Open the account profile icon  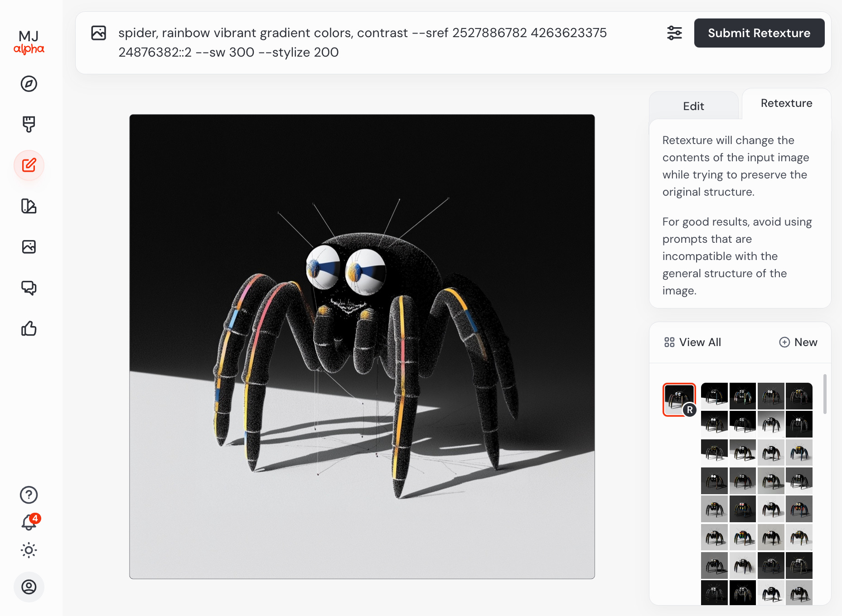point(29,587)
